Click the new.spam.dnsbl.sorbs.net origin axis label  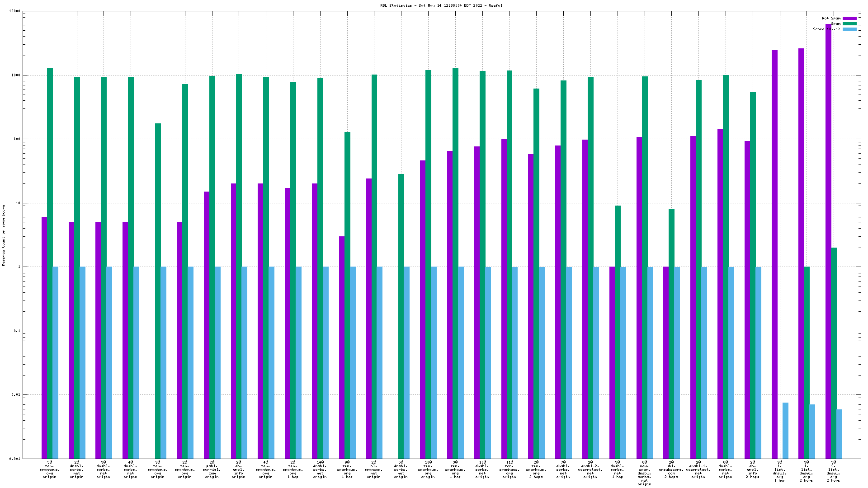point(644,473)
